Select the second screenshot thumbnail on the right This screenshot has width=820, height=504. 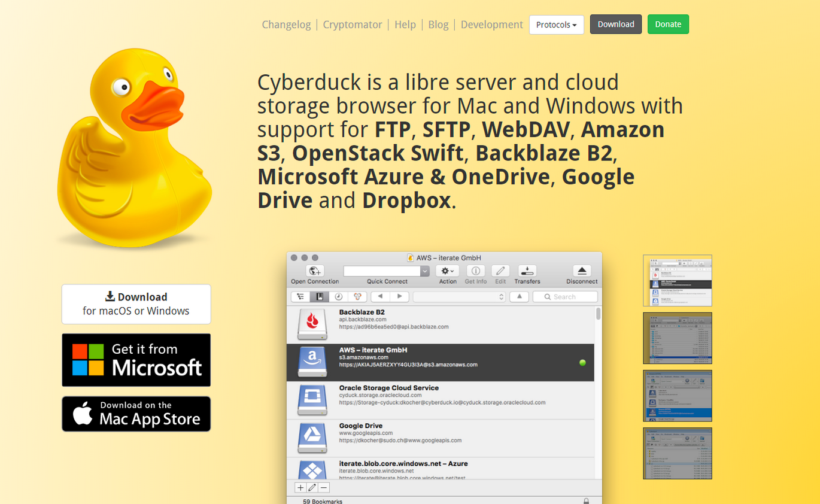(x=678, y=338)
